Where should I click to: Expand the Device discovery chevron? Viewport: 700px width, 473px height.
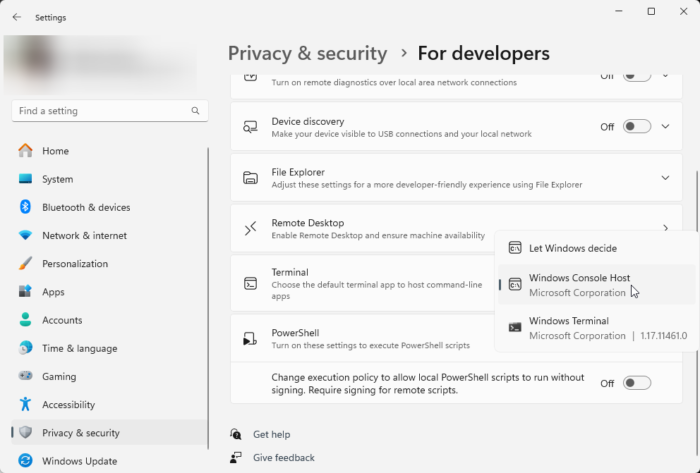tap(665, 127)
